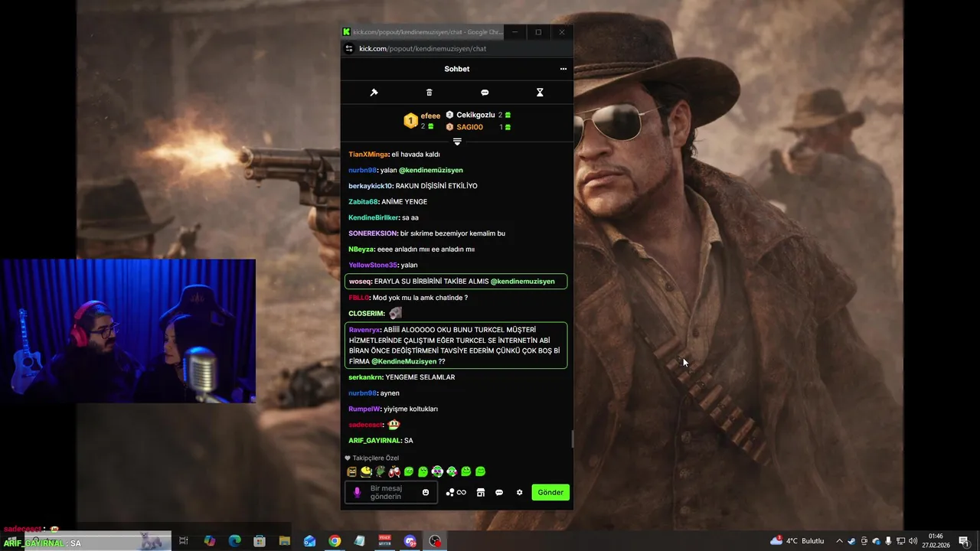Open the profile of user Zabita68

(x=363, y=202)
